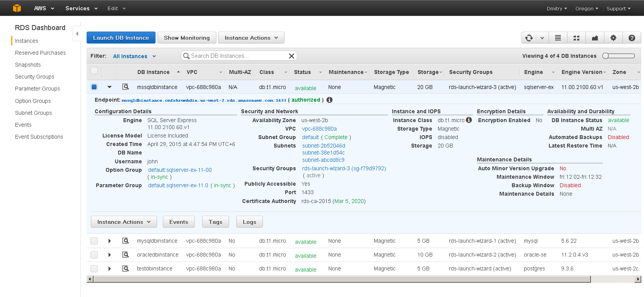Clear the Search DB Instances field
This screenshot has height=297, width=644.
(x=291, y=56)
